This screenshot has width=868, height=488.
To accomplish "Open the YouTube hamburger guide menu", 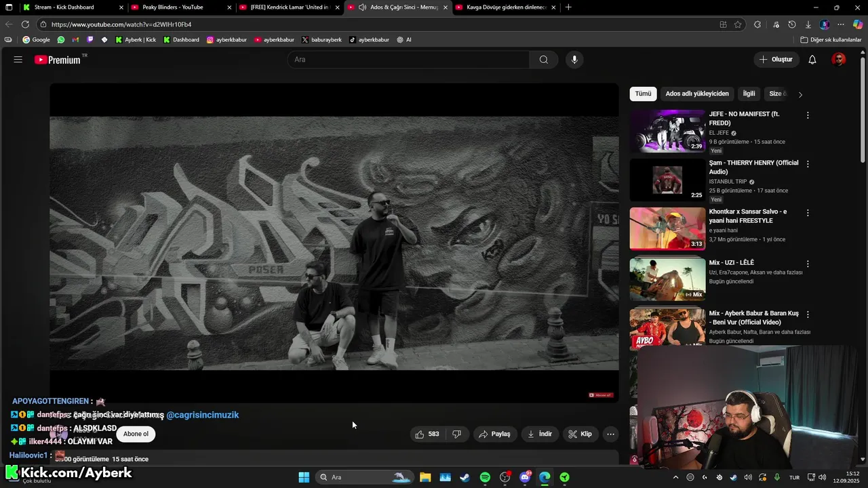I will 18,60.
